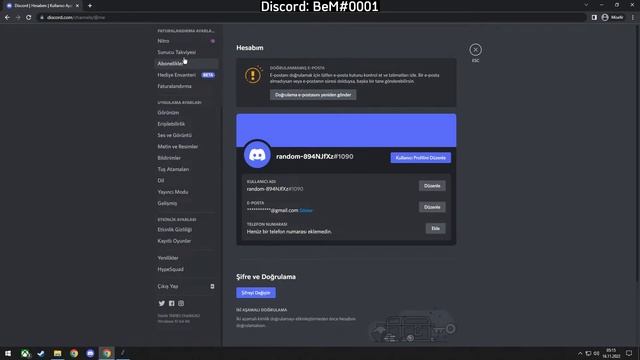Show hidden system tray icons

tap(580, 353)
